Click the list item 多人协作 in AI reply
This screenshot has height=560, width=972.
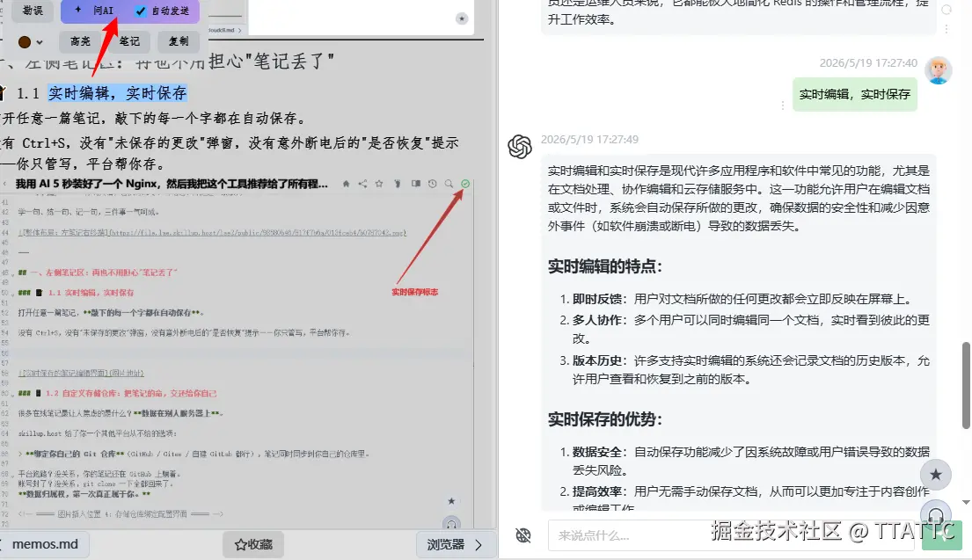point(744,329)
